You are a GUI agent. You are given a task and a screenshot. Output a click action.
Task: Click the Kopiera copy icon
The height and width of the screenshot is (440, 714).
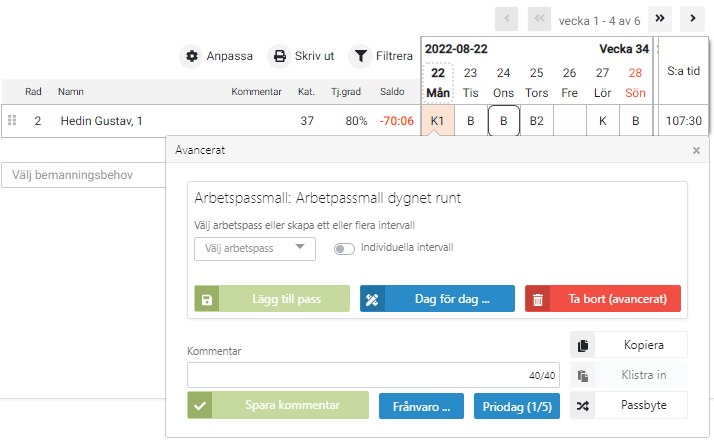pyautogui.click(x=583, y=345)
